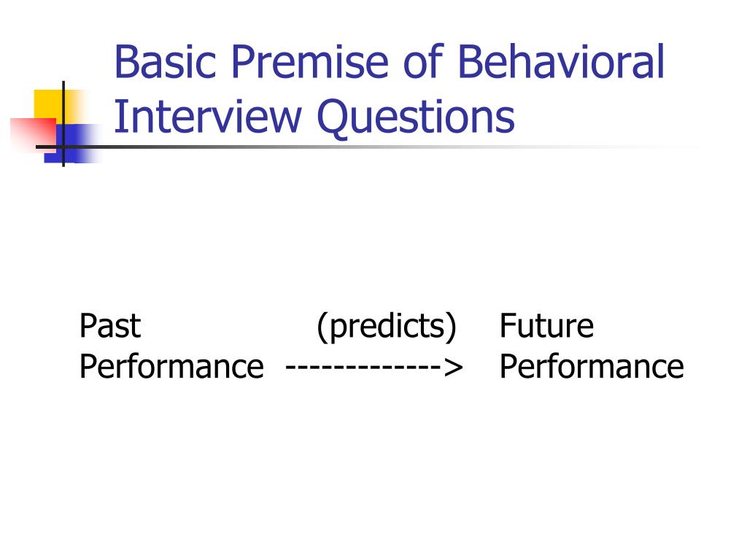Click the word "Interview" in the title

click(x=208, y=117)
